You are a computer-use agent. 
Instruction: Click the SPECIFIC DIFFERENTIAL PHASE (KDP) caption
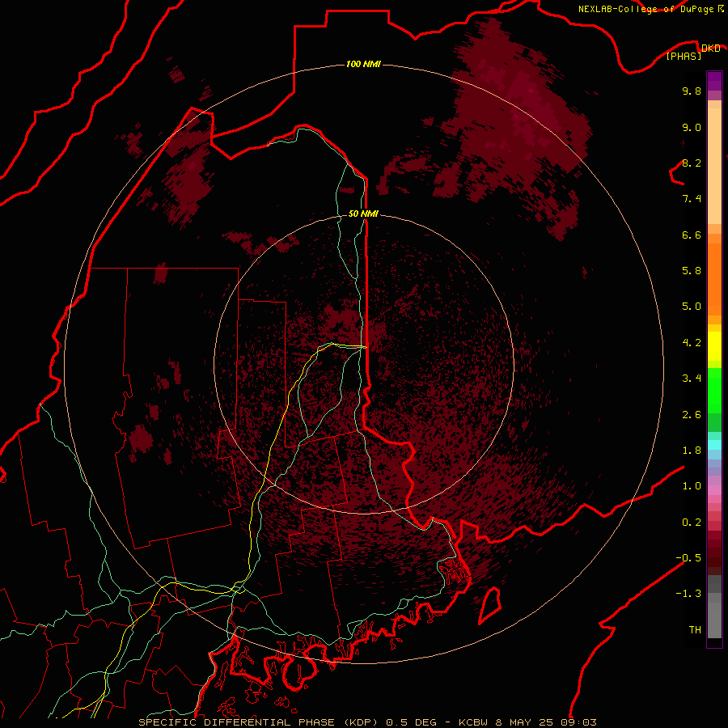(x=260, y=722)
